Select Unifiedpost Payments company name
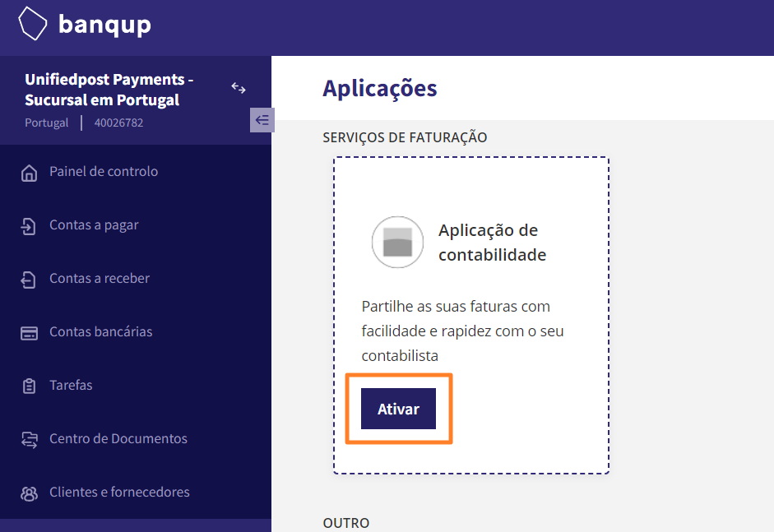Image resolution: width=774 pixels, height=532 pixels. pos(109,90)
